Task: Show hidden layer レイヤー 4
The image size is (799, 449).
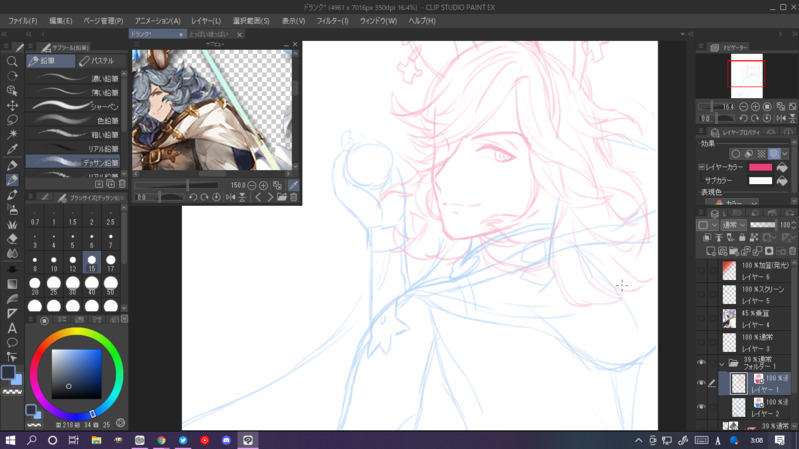Action: pos(702,319)
